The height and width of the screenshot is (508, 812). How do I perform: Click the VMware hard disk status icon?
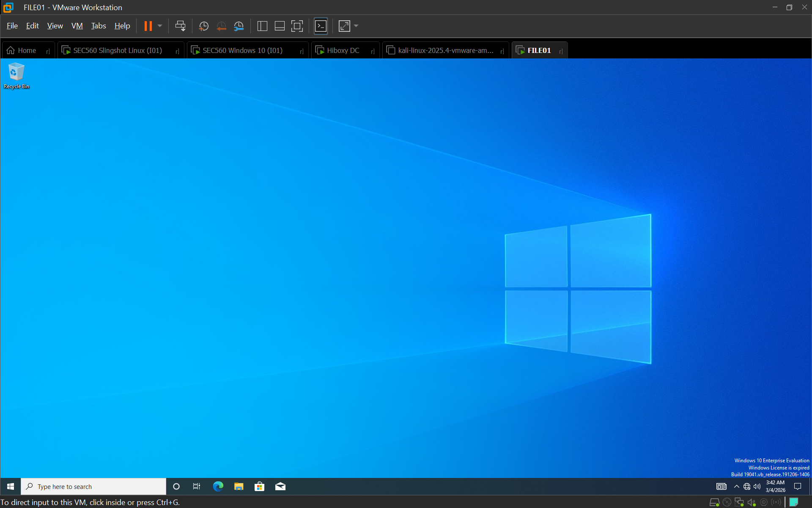click(x=714, y=502)
